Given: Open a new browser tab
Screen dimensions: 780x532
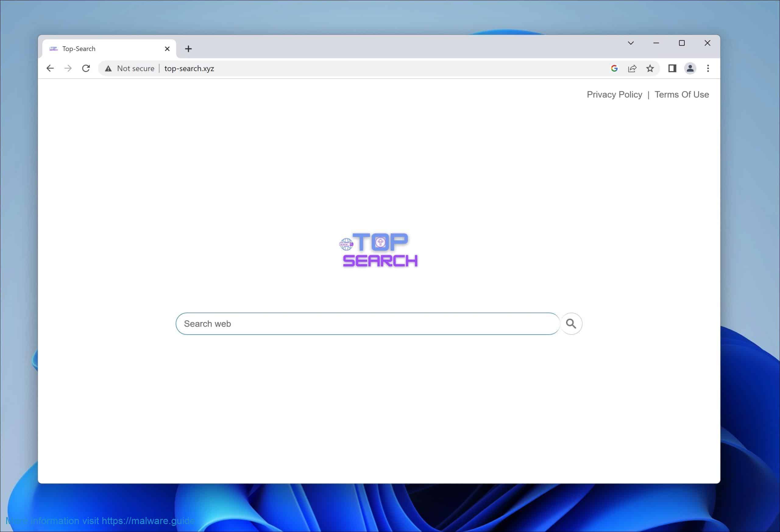Looking at the screenshot, I should click(188, 48).
